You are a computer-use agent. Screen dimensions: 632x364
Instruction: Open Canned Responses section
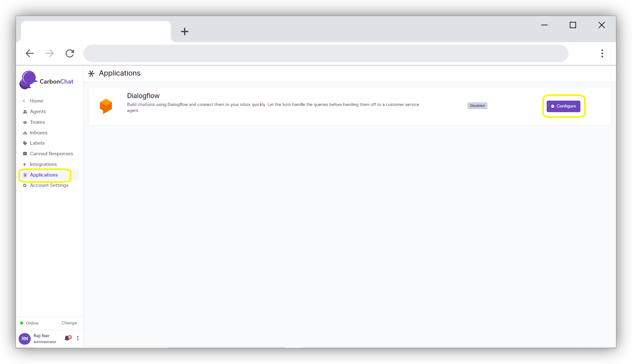point(51,154)
